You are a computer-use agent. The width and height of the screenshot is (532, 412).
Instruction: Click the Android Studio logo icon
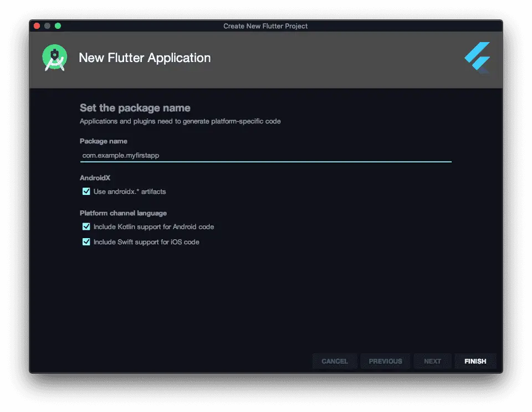click(54, 58)
